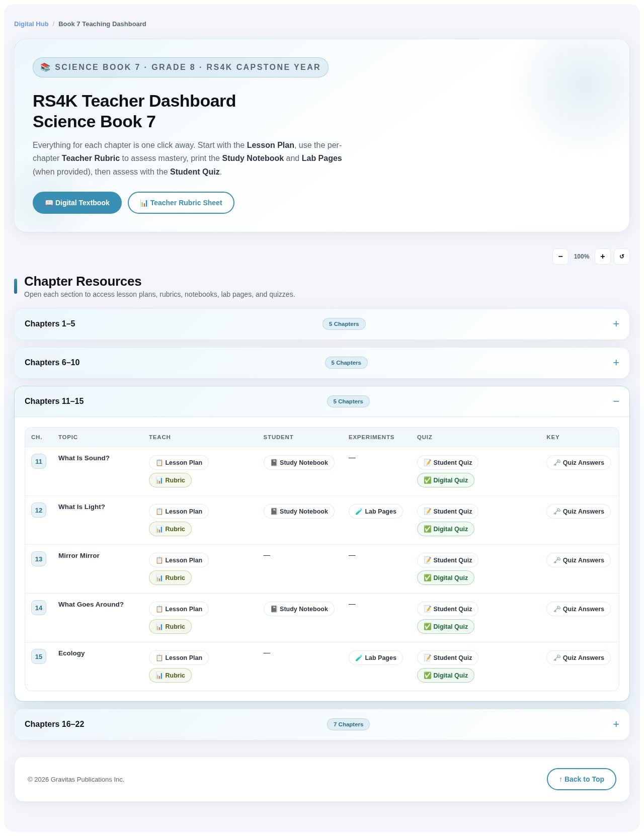Launch Digital Quiz for What Is Sound?

tap(446, 480)
